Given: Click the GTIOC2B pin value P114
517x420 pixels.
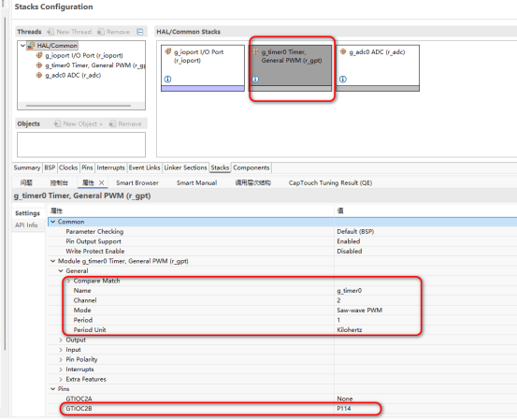Looking at the screenshot, I should pos(344,409).
